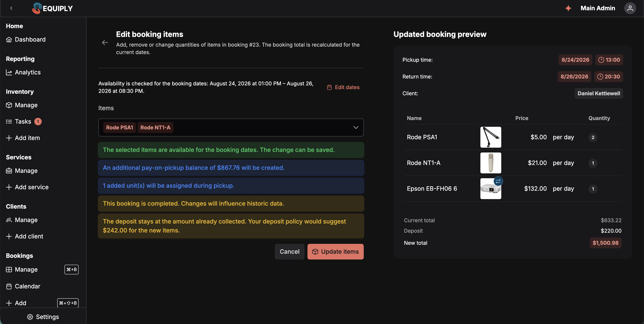Click Main Admin account name
The height and width of the screenshot is (324, 644).
click(598, 8)
